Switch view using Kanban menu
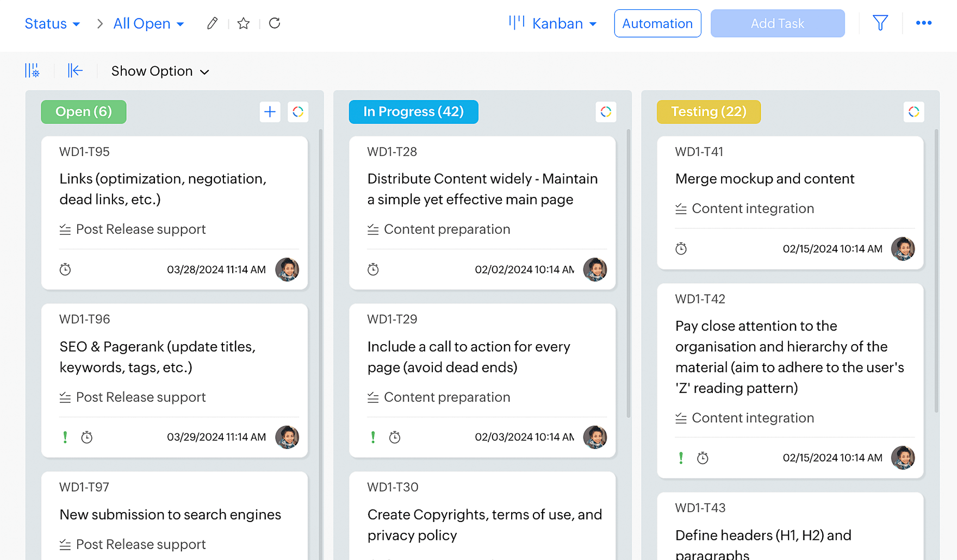This screenshot has width=957, height=560. [553, 23]
